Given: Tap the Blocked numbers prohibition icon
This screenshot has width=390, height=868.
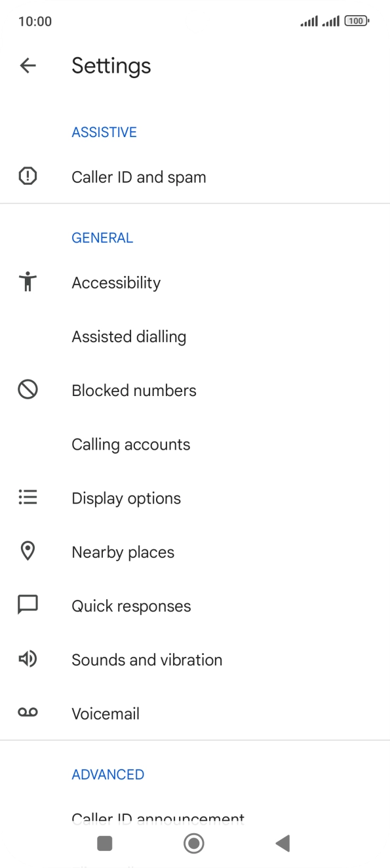Looking at the screenshot, I should tap(28, 389).
